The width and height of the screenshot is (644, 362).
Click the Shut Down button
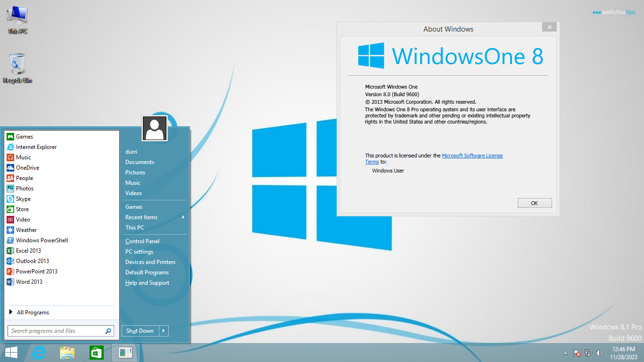pyautogui.click(x=140, y=331)
